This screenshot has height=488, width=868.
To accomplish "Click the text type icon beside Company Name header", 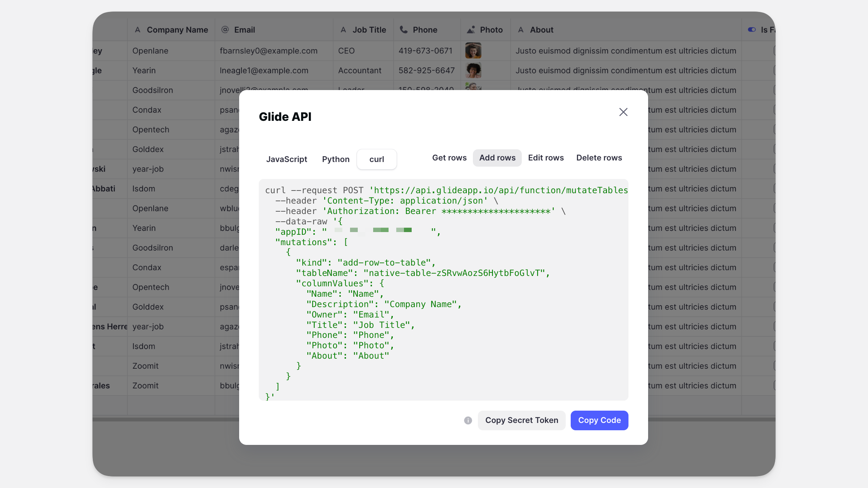I will point(137,30).
